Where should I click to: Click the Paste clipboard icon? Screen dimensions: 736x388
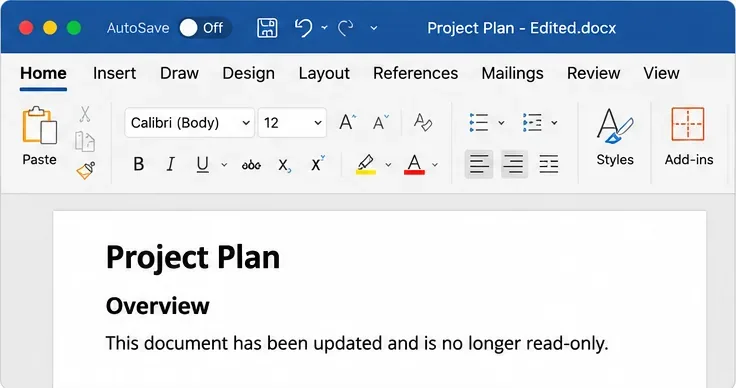click(39, 126)
